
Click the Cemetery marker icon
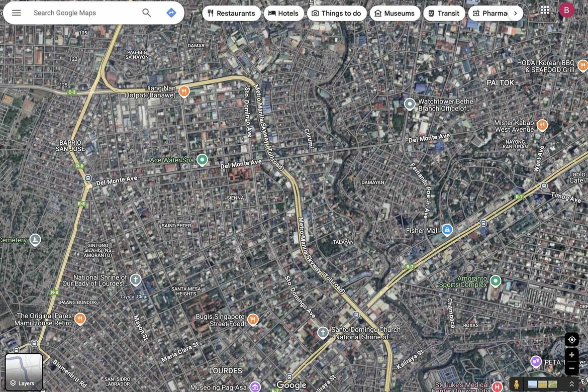[x=35, y=240]
